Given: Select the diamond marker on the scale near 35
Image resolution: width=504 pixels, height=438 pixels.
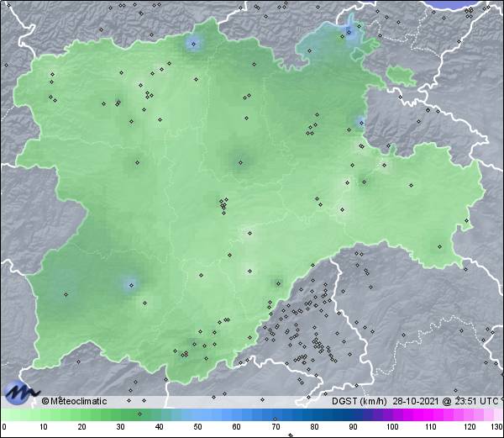Looking at the screenshot, I should click(139, 414).
